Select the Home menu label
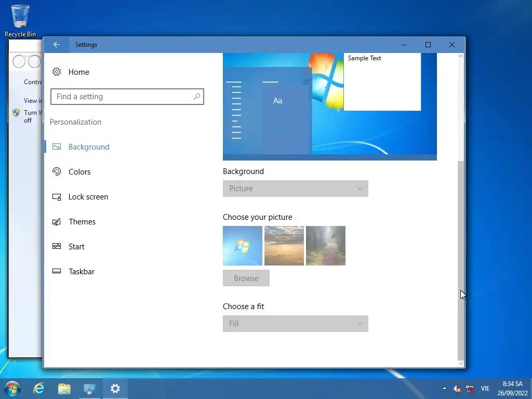The image size is (532, 399). tap(79, 72)
